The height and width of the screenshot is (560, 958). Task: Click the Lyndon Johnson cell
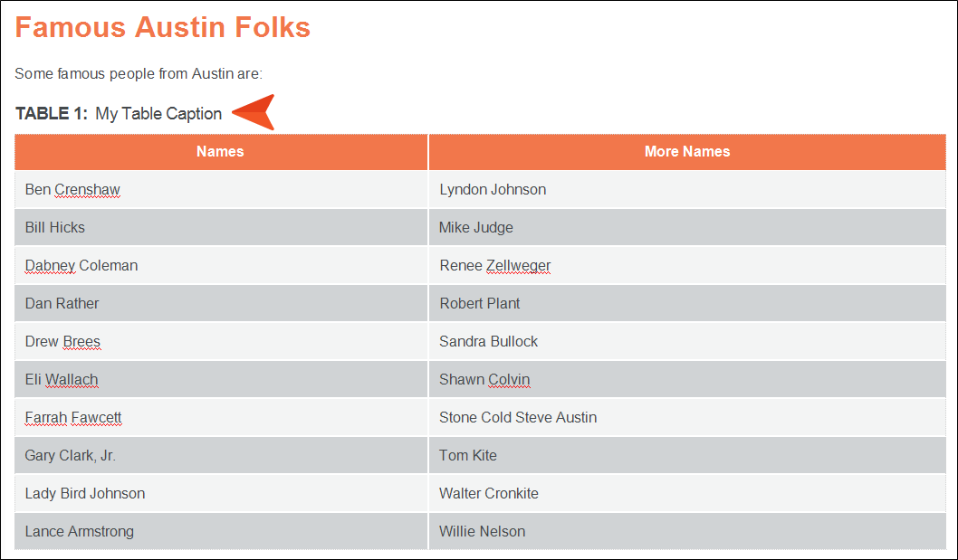point(687,189)
